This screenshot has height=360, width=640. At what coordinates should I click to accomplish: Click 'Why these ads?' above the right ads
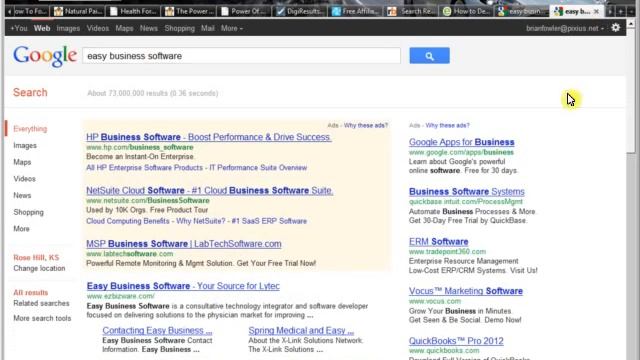pyautogui.click(x=447, y=125)
